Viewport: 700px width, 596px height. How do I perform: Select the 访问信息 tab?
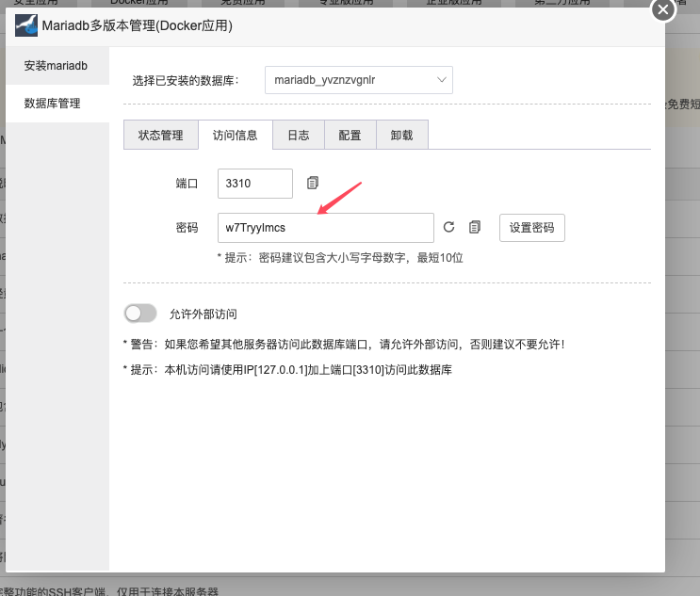click(x=236, y=135)
